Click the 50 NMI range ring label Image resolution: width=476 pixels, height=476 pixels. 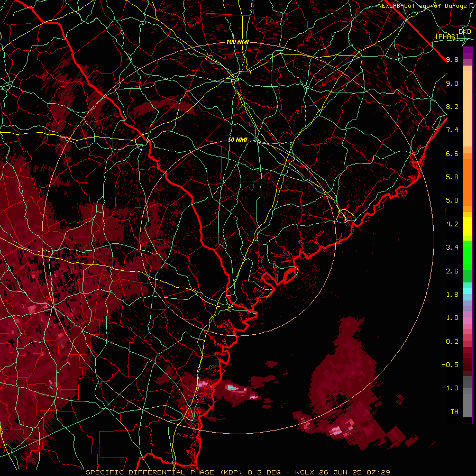point(237,140)
